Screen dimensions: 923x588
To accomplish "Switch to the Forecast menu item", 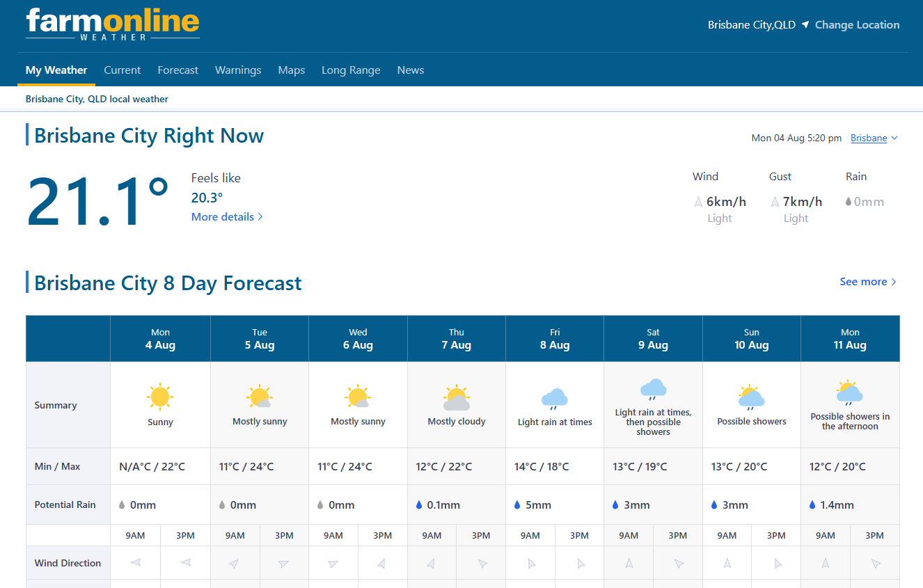I will pyautogui.click(x=177, y=70).
